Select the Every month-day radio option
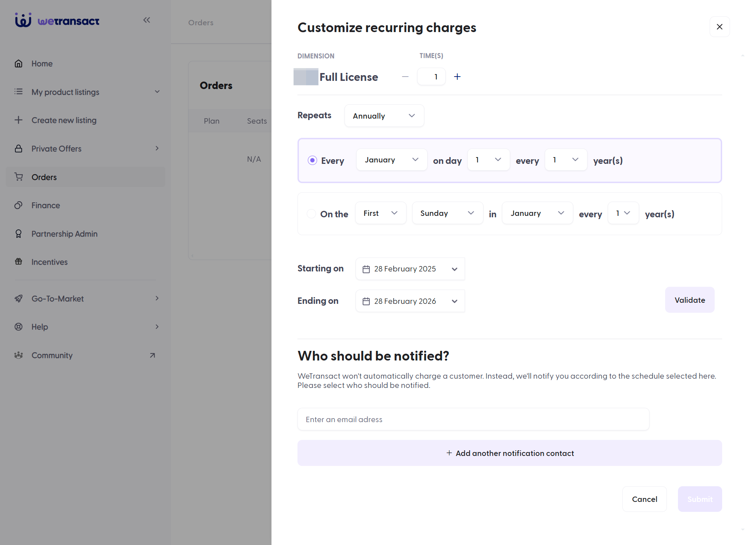The image size is (756, 545). pos(312,160)
